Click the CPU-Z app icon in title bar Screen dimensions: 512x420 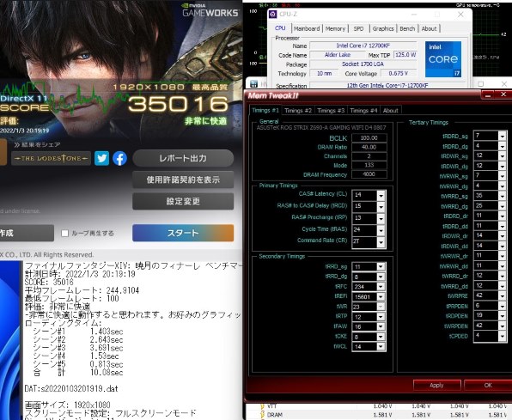(x=272, y=15)
